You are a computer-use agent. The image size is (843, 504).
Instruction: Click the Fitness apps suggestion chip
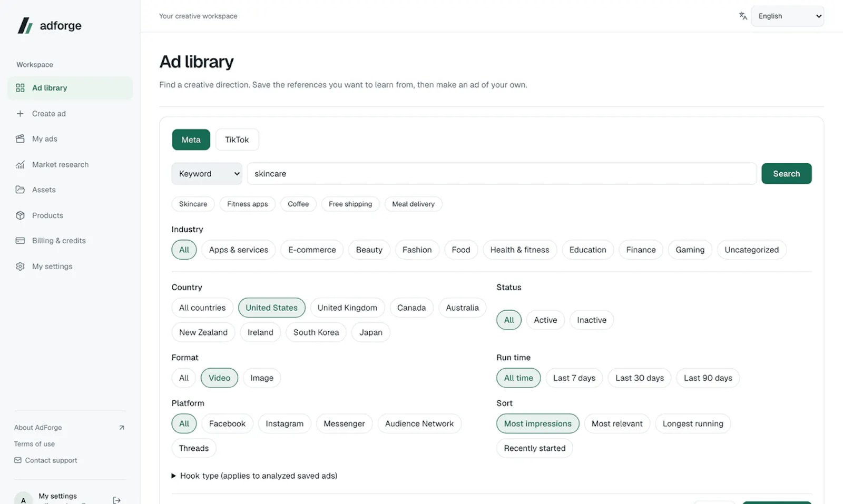click(247, 204)
